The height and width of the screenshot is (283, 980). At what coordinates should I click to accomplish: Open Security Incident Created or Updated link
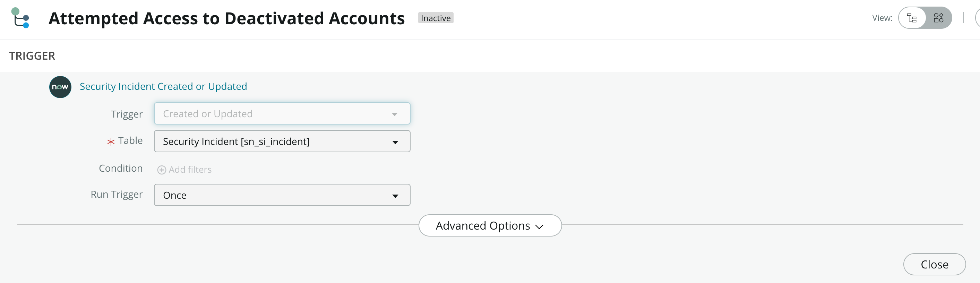coord(163,86)
